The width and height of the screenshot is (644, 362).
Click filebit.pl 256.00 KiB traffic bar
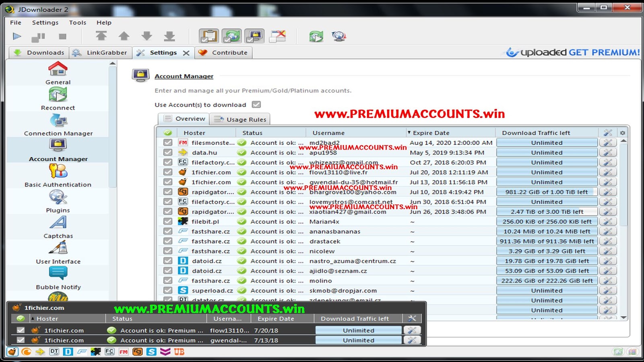click(x=547, y=222)
